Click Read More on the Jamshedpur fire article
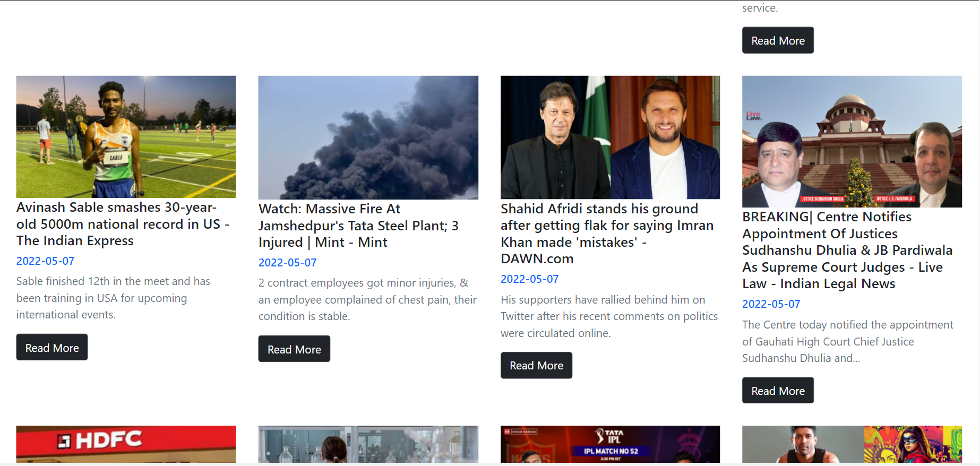Image resolution: width=980 pixels, height=466 pixels. click(294, 349)
